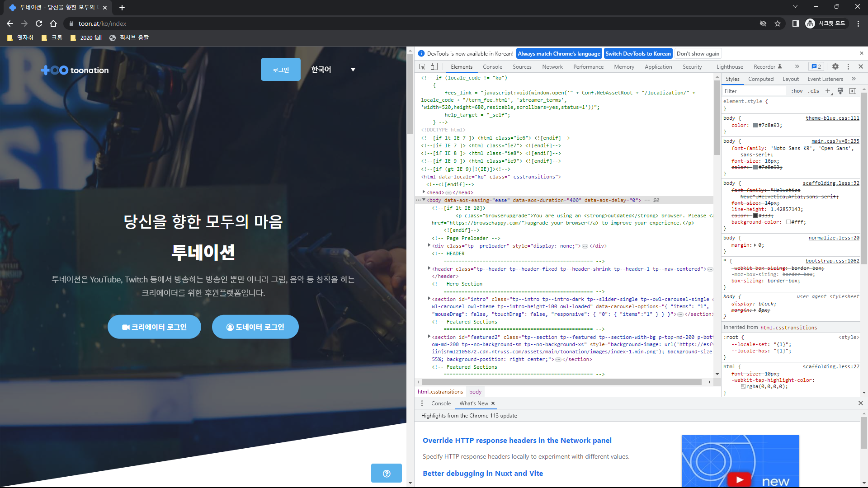The height and width of the screenshot is (488, 868).
Task: Toggle the device toolbar icon
Action: 434,66
